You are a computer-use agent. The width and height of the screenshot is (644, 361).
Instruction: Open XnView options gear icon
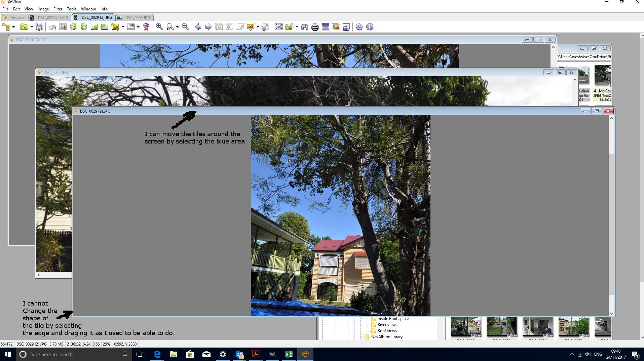pos(359,27)
